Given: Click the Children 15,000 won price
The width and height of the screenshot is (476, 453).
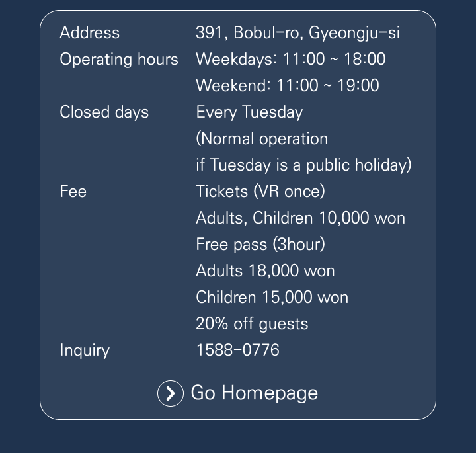Looking at the screenshot, I should click(272, 298).
